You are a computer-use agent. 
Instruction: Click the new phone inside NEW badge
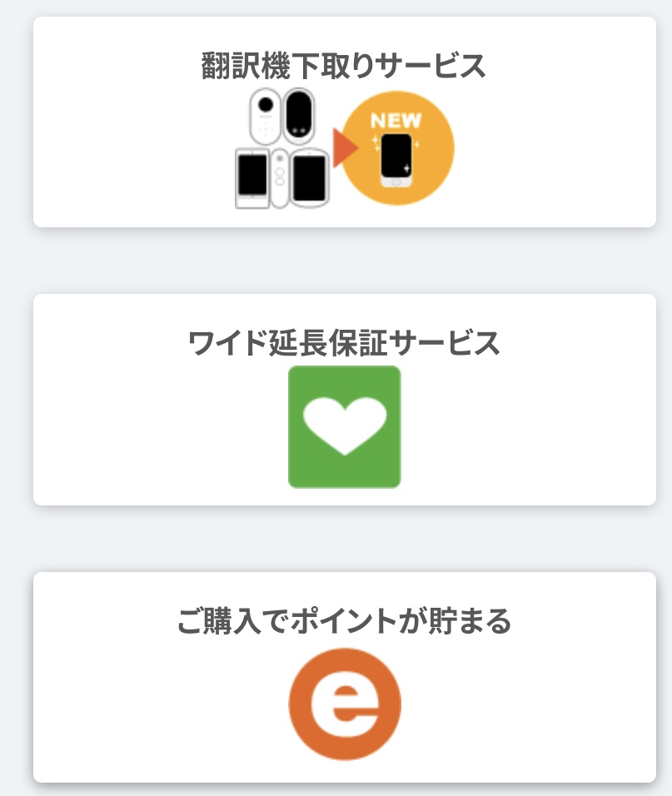pyautogui.click(x=396, y=161)
